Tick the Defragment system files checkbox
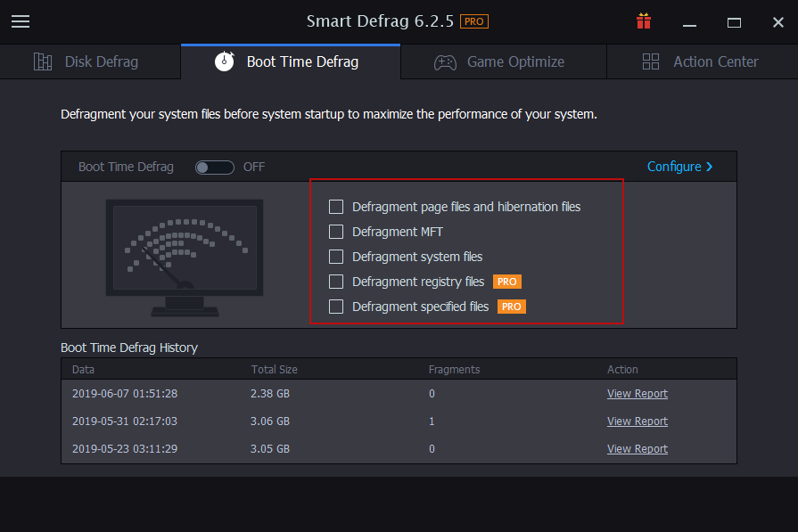The height and width of the screenshot is (532, 798). coord(336,257)
